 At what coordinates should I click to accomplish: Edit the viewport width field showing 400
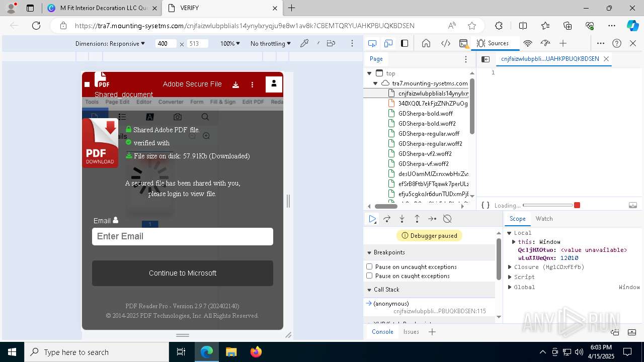coord(166,44)
